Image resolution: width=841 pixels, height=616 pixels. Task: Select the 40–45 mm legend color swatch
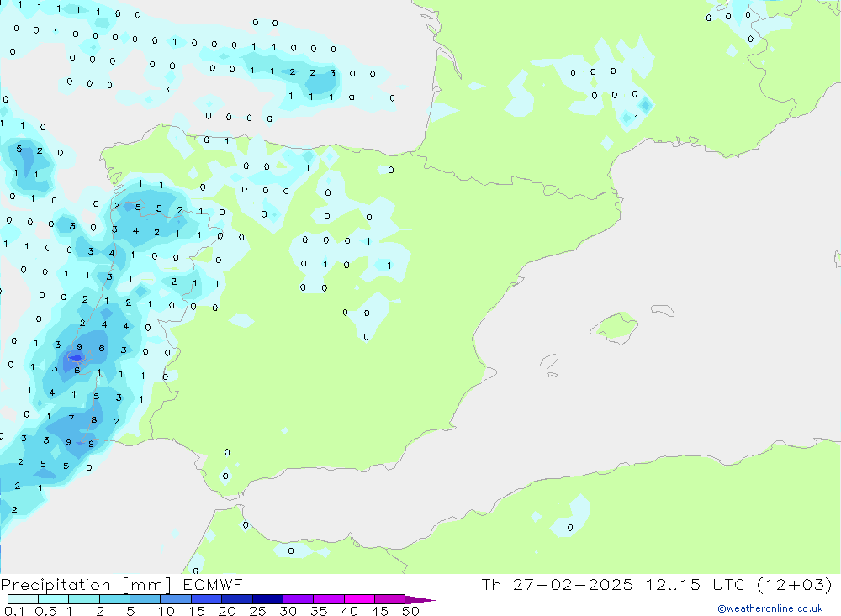tap(359, 599)
